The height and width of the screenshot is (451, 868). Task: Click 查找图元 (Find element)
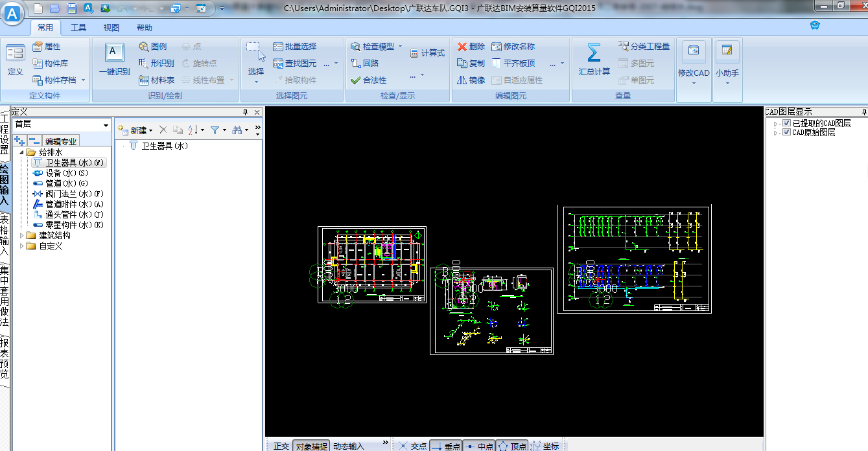(295, 64)
